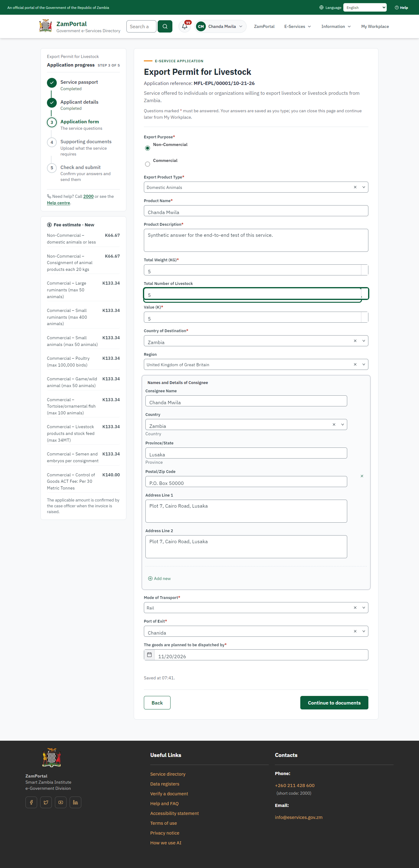Clear the Export Product Type selection

[355, 187]
